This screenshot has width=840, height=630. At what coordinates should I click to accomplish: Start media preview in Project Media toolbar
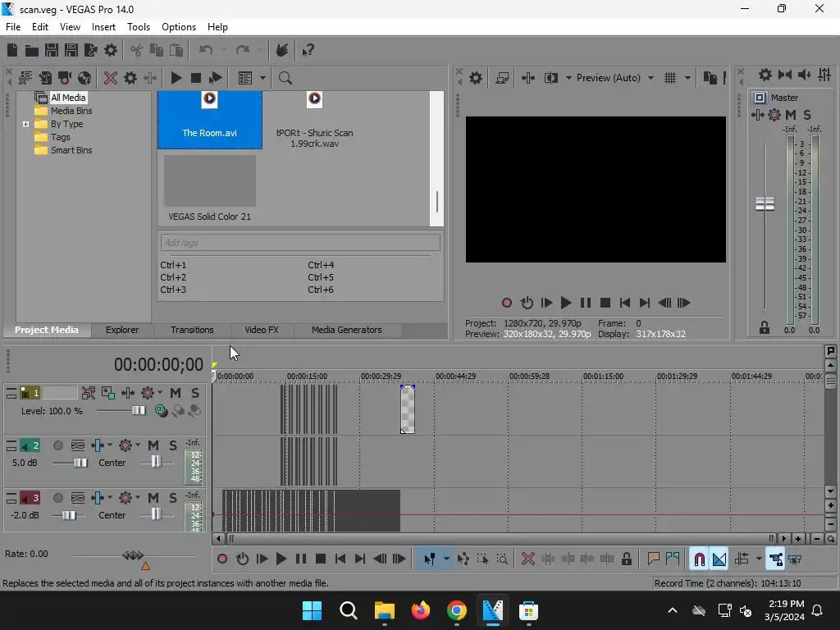(176, 78)
